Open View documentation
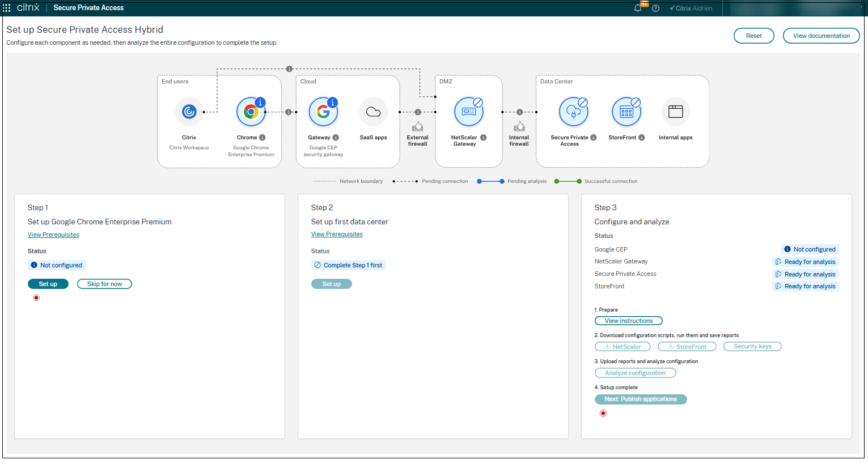This screenshot has width=868, height=464. coord(822,36)
